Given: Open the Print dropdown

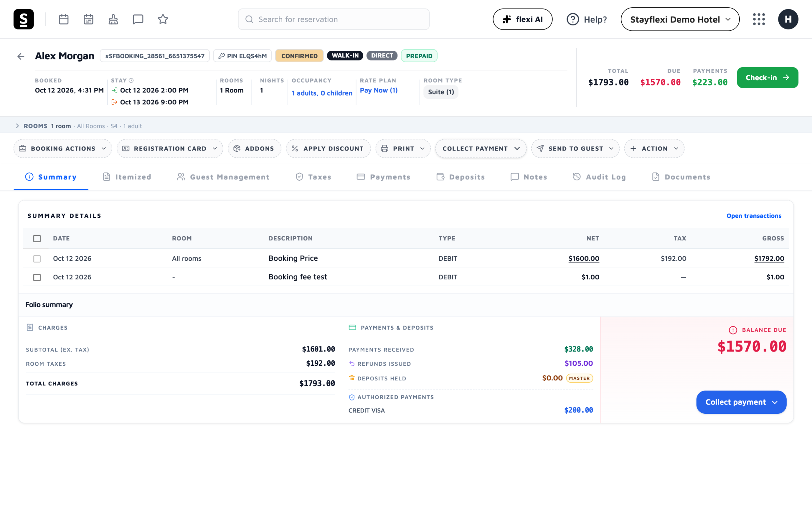Looking at the screenshot, I should (403, 149).
